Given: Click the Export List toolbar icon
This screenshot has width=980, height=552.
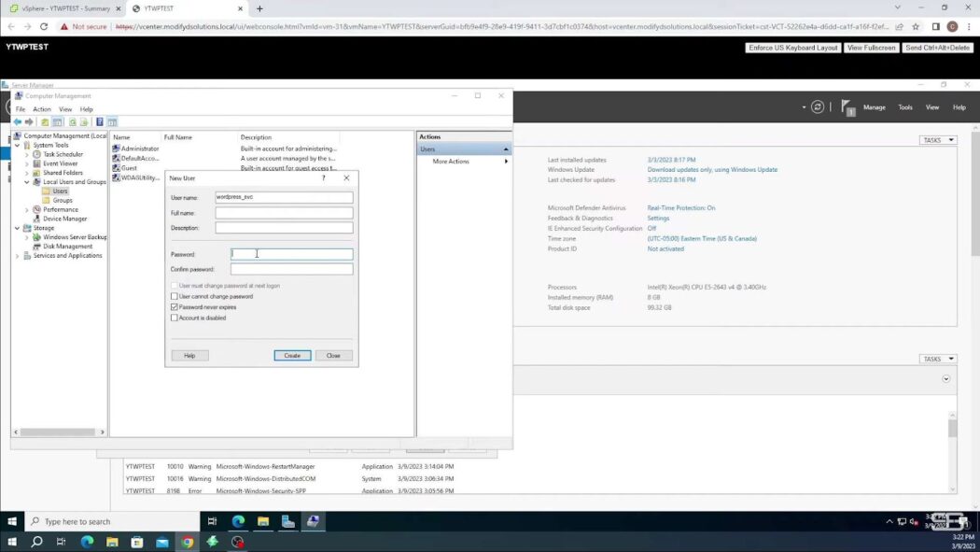Looking at the screenshot, I should point(84,122).
